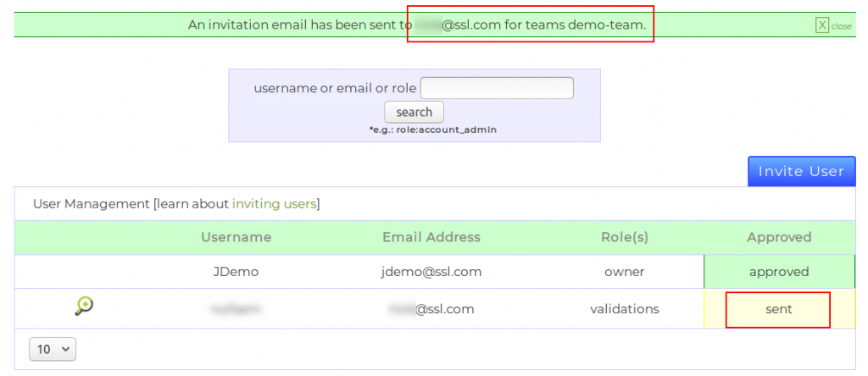Click the 'close' text in the banner

(x=841, y=26)
